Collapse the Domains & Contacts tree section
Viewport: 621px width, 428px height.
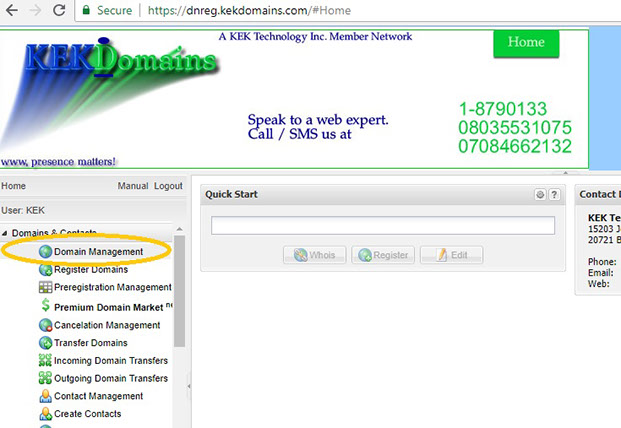point(5,233)
